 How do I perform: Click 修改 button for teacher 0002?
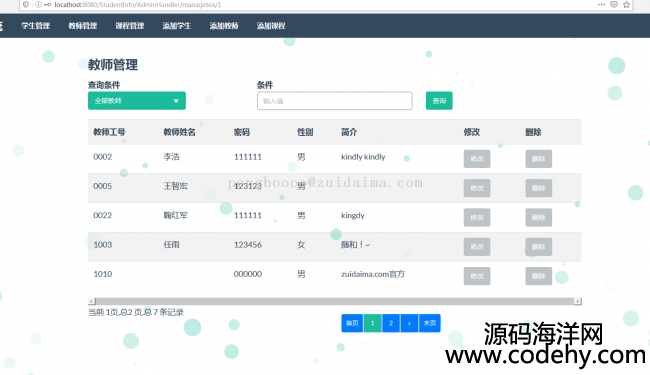tap(477, 159)
